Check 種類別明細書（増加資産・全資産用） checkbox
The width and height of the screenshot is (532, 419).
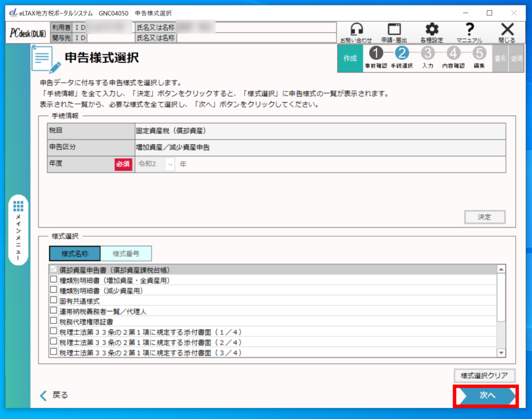54,280
